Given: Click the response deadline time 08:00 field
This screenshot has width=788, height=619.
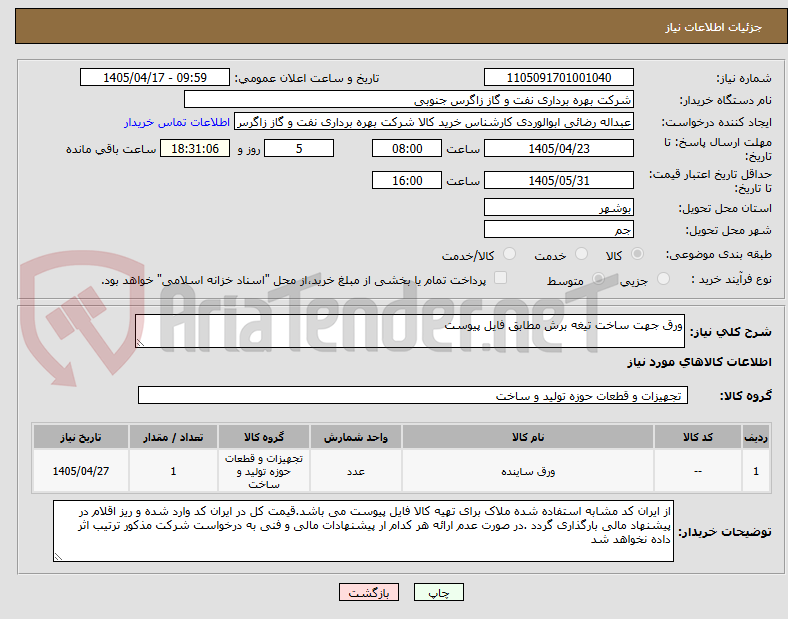Looking at the screenshot, I should [407, 148].
